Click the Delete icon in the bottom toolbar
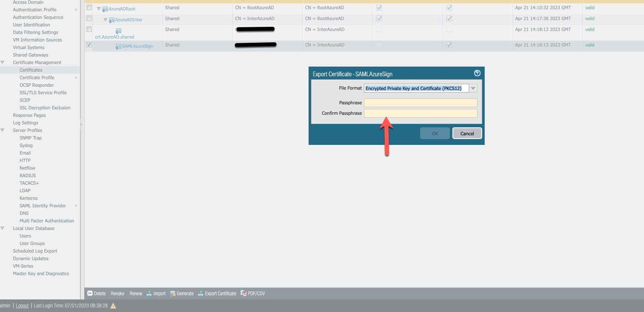This screenshot has height=312, width=644. (x=89, y=294)
